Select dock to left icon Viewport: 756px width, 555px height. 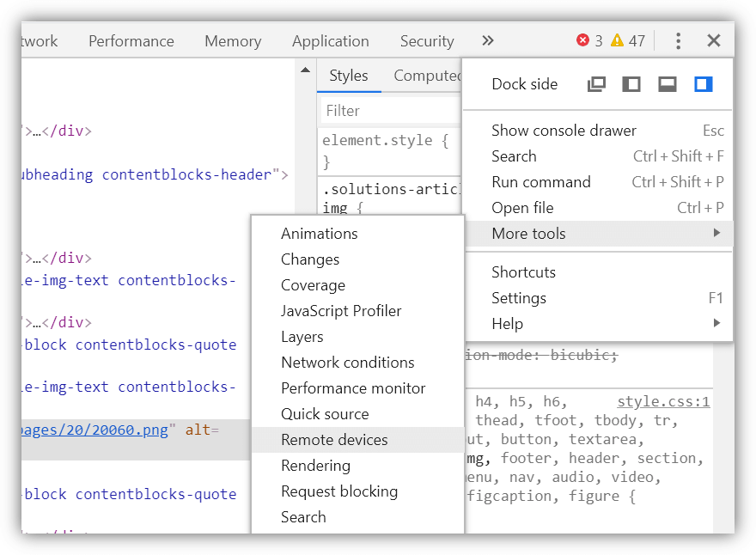(631, 84)
